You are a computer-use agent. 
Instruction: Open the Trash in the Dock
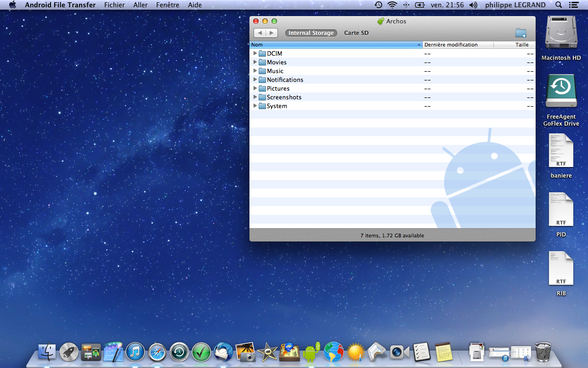point(543,352)
